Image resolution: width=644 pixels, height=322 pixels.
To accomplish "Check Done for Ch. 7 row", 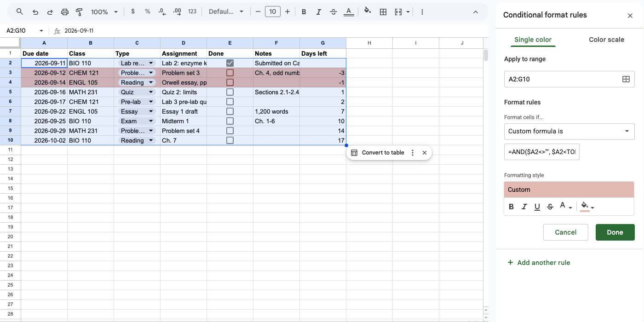I will [x=230, y=140].
